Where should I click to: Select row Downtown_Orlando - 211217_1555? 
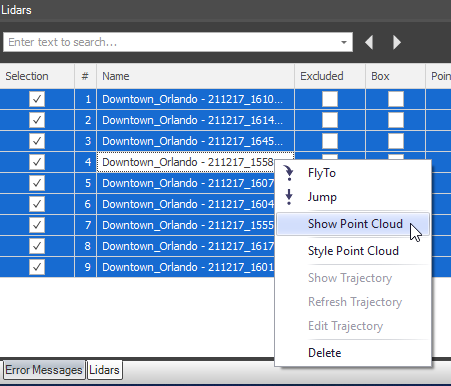tap(187, 225)
